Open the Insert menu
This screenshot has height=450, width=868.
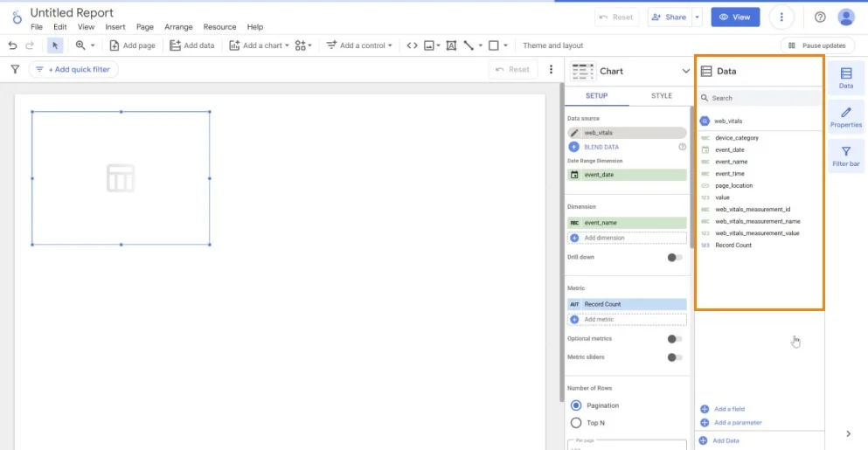click(x=115, y=26)
